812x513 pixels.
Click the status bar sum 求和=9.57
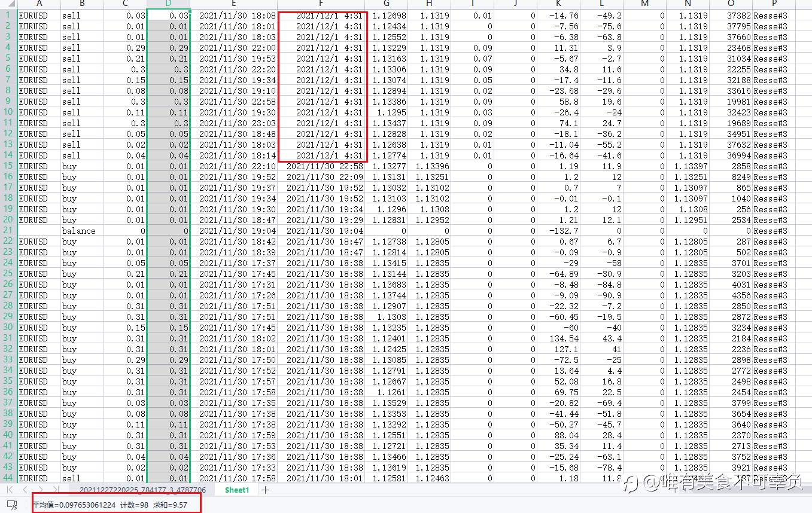tap(170, 505)
